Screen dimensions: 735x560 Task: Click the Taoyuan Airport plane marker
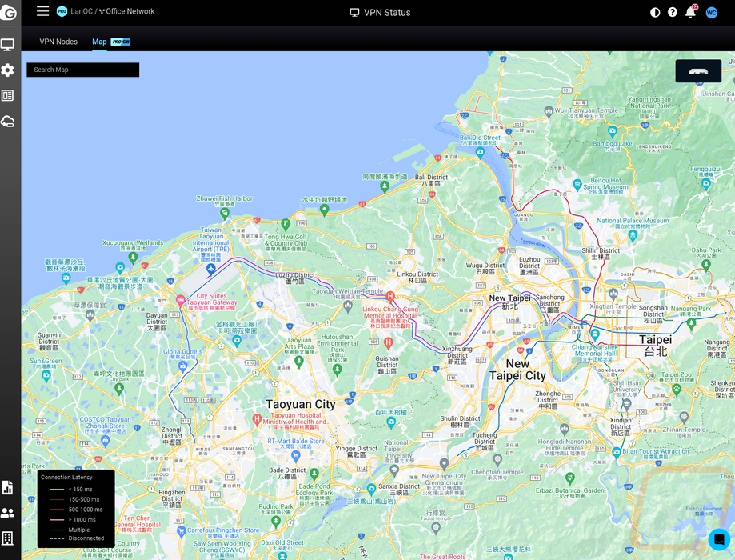(211, 268)
